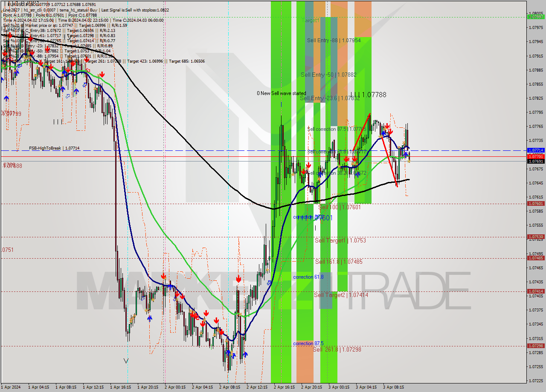Select the '3 Apr 08:15' time axis label
This screenshot has height=392, width=546.
click(x=394, y=387)
